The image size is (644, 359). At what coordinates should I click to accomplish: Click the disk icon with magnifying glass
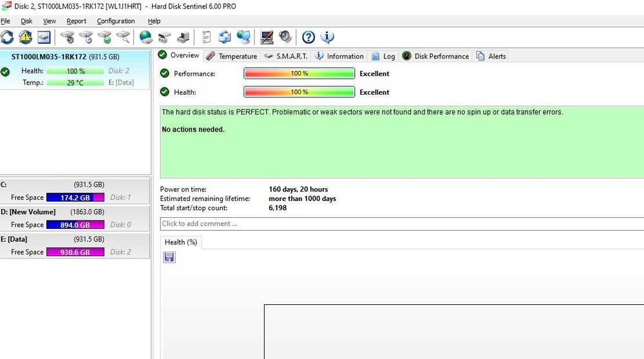point(123,37)
